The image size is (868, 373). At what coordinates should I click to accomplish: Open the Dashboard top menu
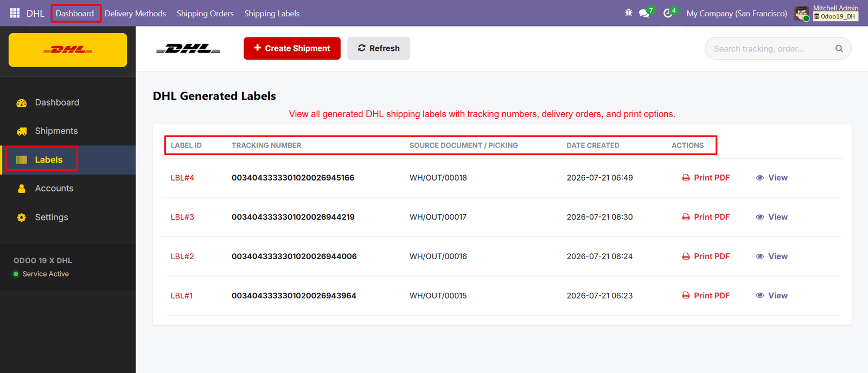pyautogui.click(x=75, y=13)
